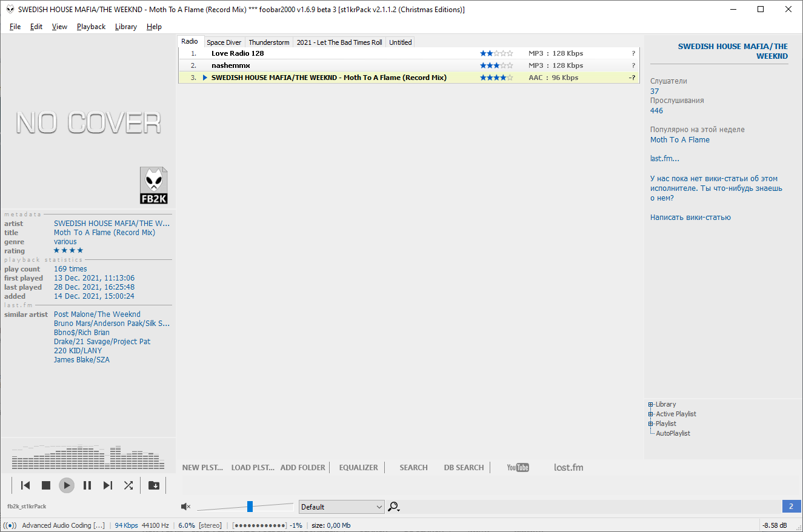Switch to the Untitled playlist tab
This screenshot has height=532, width=803.
[x=401, y=42]
